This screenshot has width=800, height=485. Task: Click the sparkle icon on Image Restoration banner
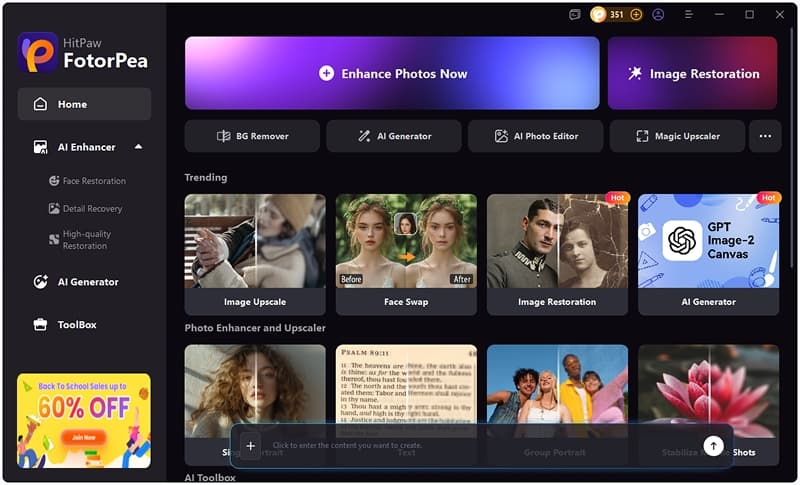point(635,73)
